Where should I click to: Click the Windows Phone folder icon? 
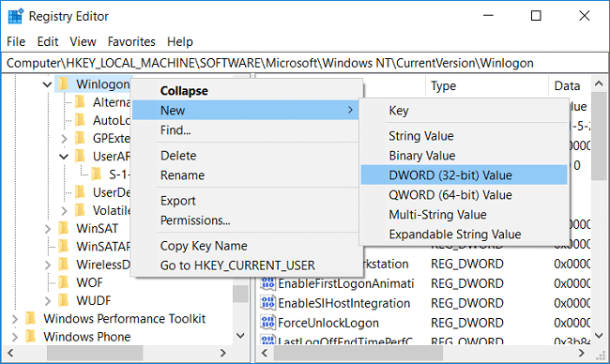[30, 337]
